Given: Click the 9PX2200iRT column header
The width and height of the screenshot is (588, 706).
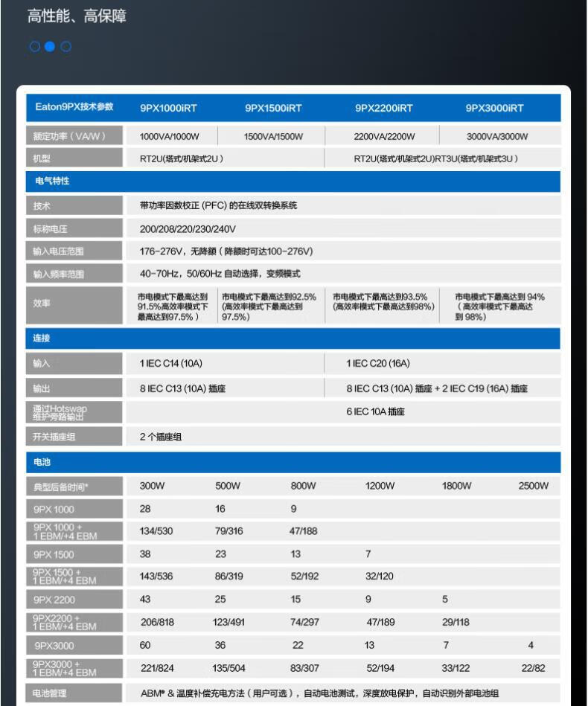Looking at the screenshot, I should (x=384, y=108).
